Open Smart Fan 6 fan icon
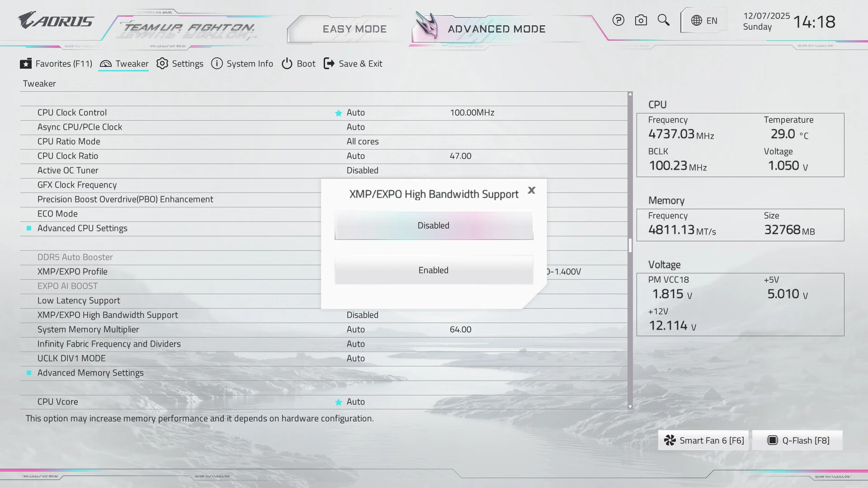The height and width of the screenshot is (488, 868). pos(670,441)
